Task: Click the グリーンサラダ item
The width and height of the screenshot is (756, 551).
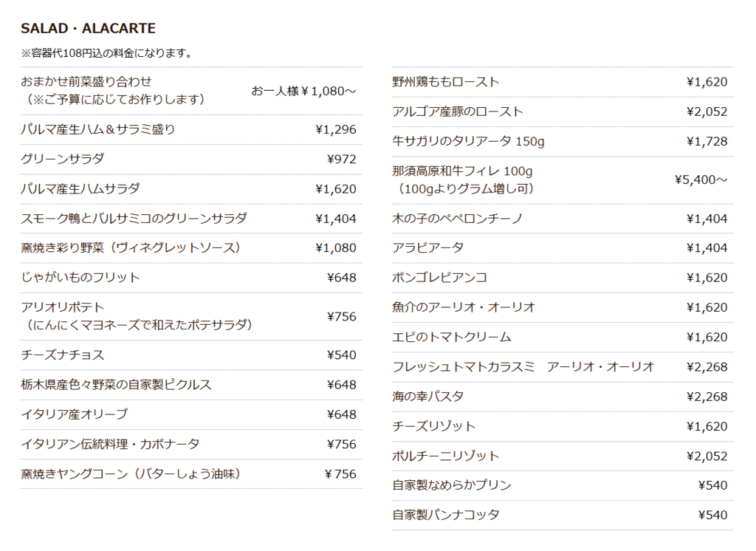Action: click(x=62, y=159)
